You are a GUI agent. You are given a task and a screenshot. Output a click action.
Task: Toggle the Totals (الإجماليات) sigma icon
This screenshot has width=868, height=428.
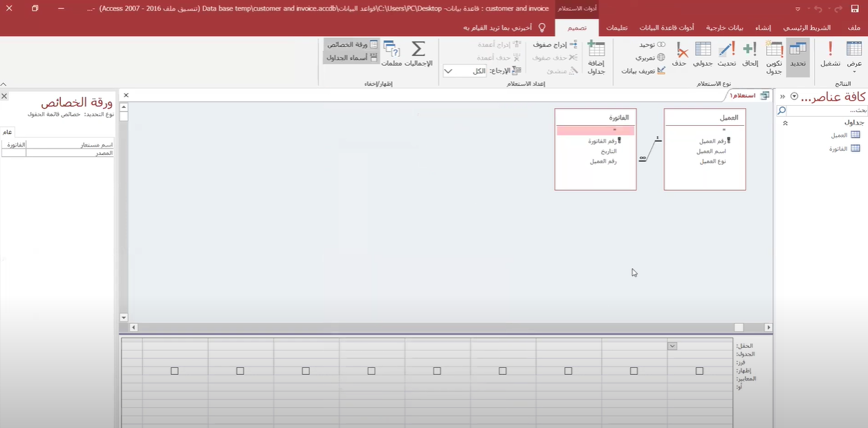(x=418, y=54)
